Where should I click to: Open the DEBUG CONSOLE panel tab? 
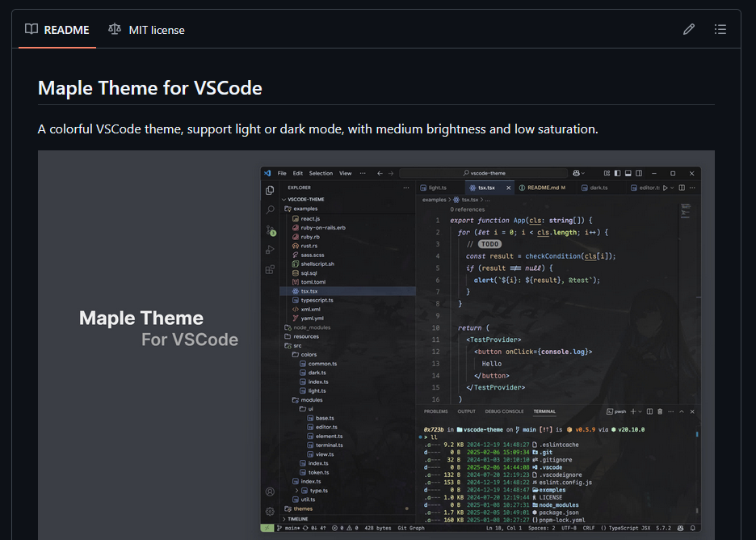click(504, 411)
